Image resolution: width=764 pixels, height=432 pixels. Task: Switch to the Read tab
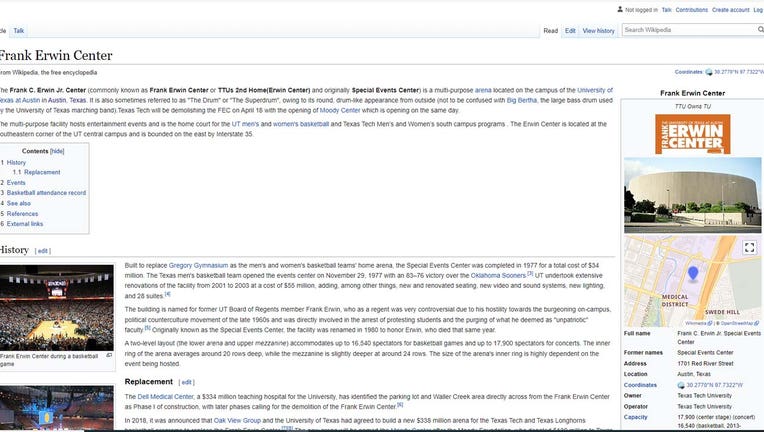pyautogui.click(x=551, y=31)
